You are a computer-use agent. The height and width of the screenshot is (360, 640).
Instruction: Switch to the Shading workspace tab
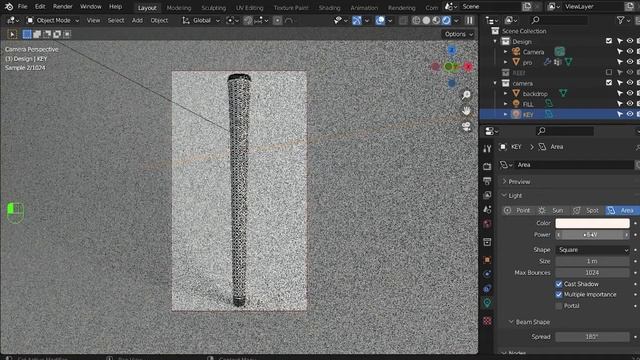[329, 8]
